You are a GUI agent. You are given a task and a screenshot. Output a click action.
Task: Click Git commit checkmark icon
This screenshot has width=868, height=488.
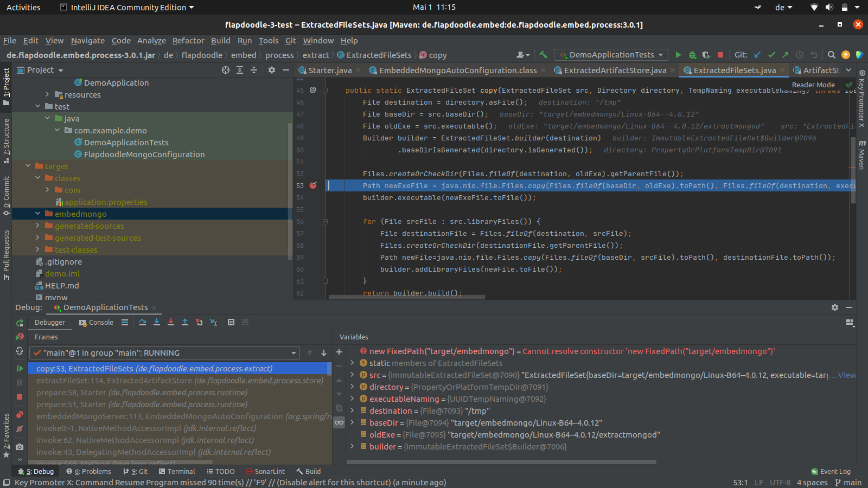coord(771,55)
